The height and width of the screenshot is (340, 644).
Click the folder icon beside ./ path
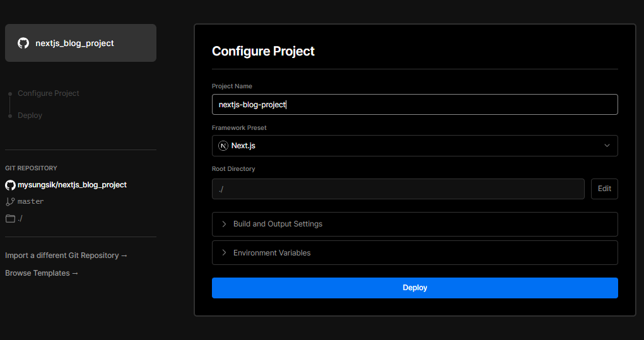click(x=10, y=218)
